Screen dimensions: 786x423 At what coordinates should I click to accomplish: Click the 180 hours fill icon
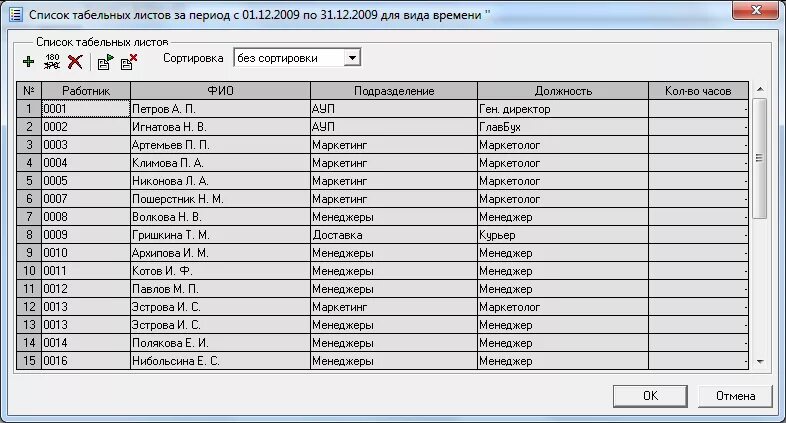(x=52, y=62)
